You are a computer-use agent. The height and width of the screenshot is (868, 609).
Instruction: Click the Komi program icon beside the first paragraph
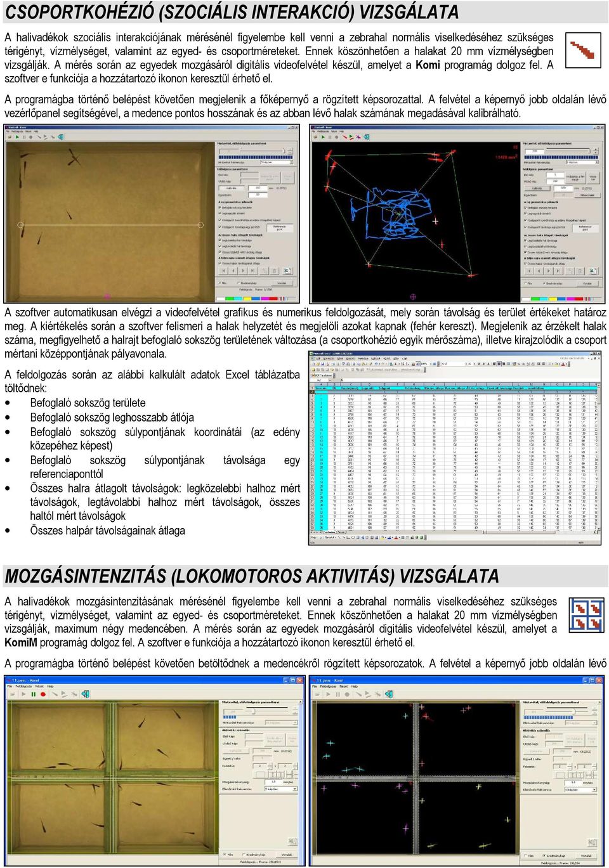582,50
